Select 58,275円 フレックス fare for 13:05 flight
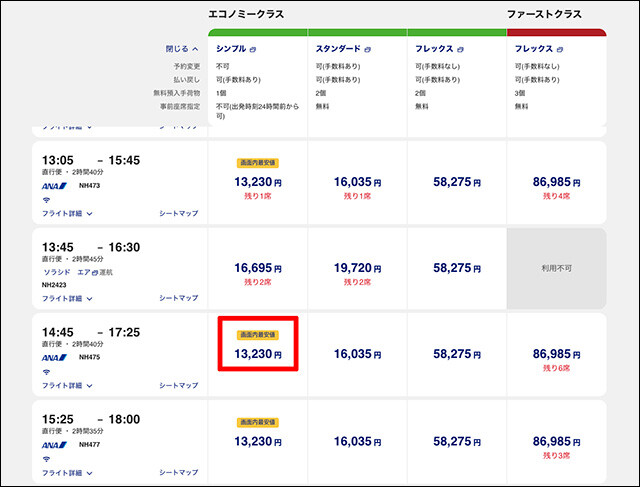 [457, 182]
